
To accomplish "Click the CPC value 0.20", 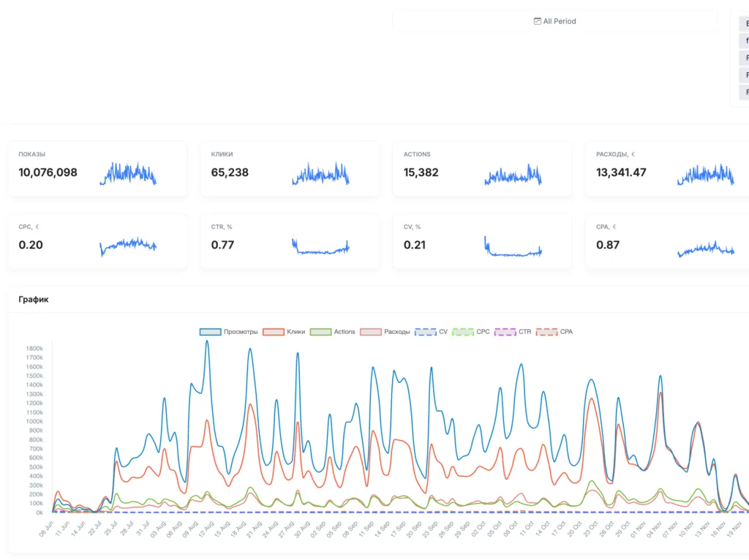I will point(31,245).
